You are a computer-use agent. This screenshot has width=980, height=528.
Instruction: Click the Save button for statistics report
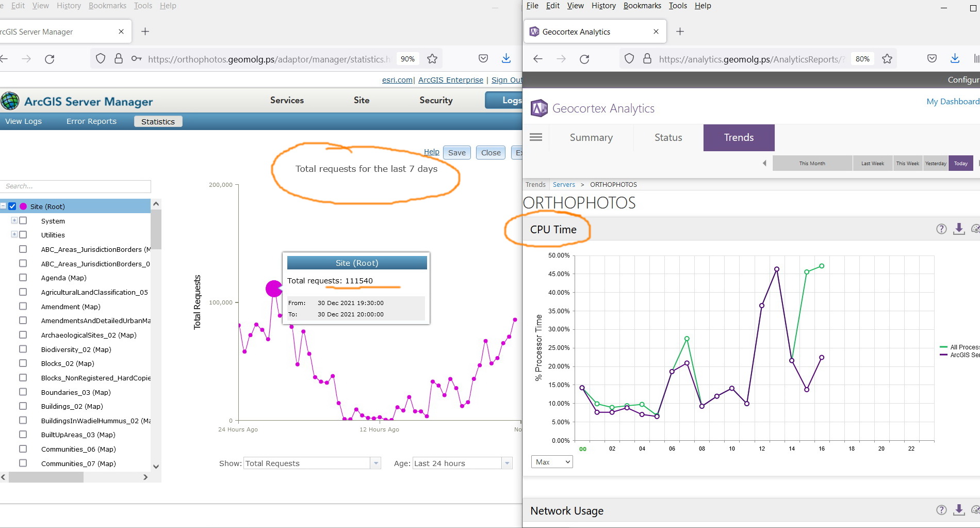pos(457,152)
